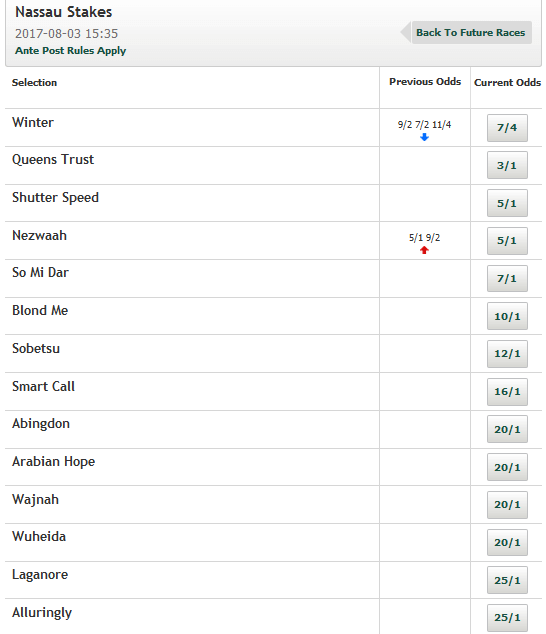Image resolution: width=546 pixels, height=634 pixels.
Task: Select Winter's 7/4 current odds
Action: 507,128
